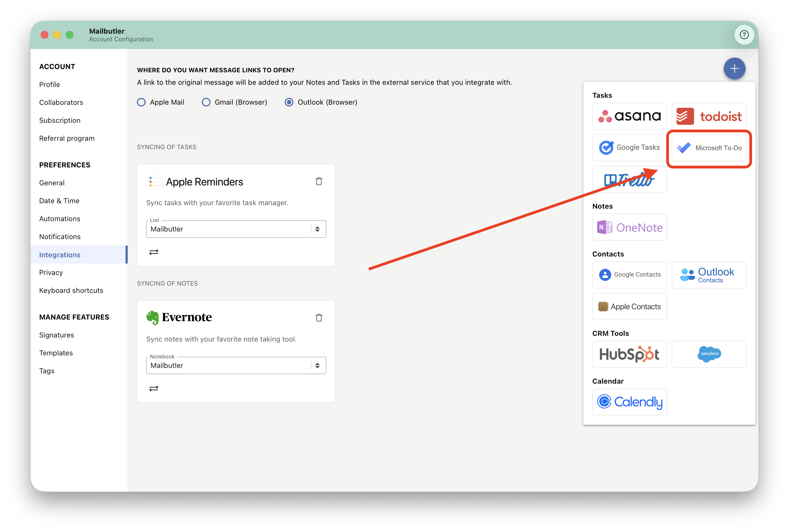Click the Evernote card title
The image size is (789, 532).
187,317
